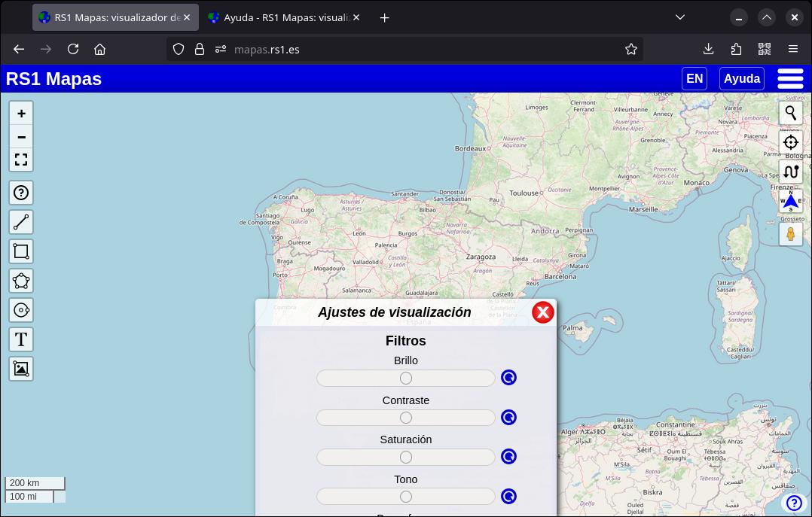Activate the street view pegman

point(791,234)
